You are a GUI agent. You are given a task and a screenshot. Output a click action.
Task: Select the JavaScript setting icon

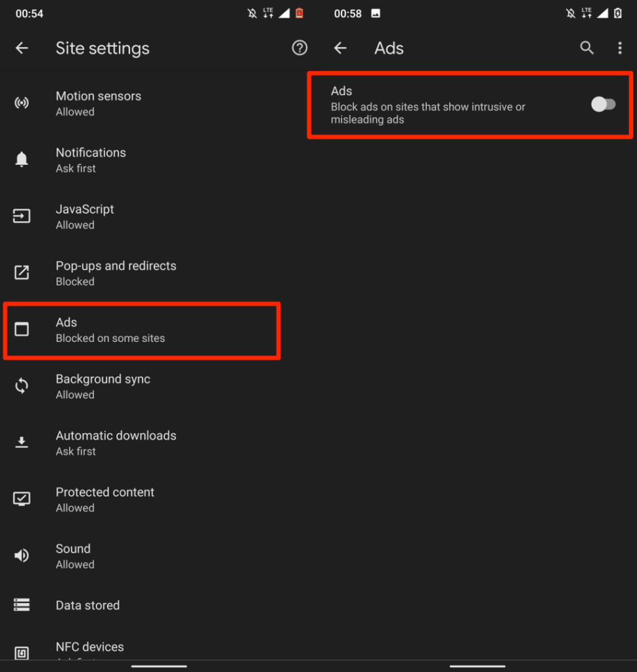point(22,216)
